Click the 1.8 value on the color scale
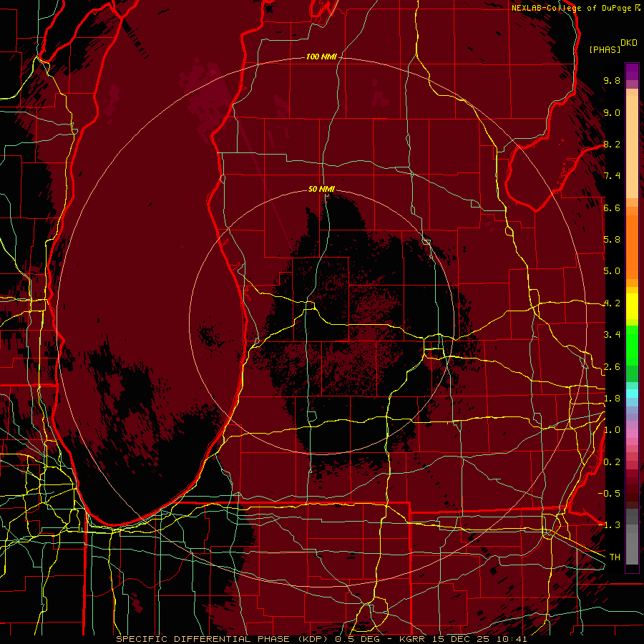 pos(612,399)
